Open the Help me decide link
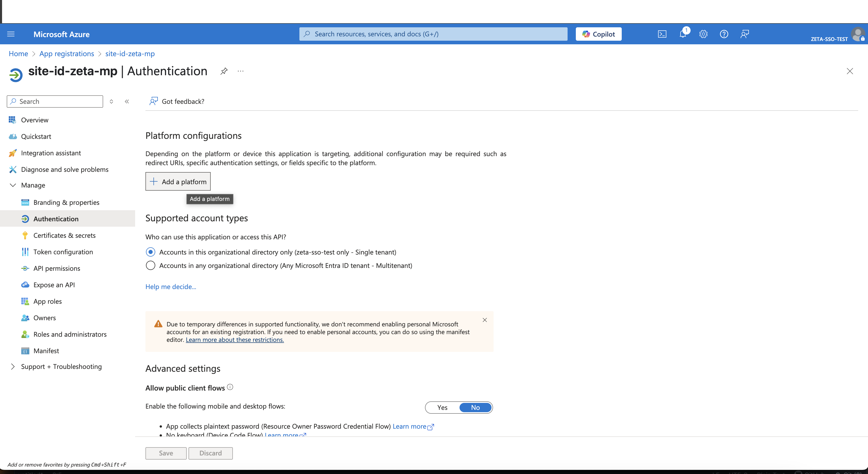The image size is (868, 474). tap(170, 286)
